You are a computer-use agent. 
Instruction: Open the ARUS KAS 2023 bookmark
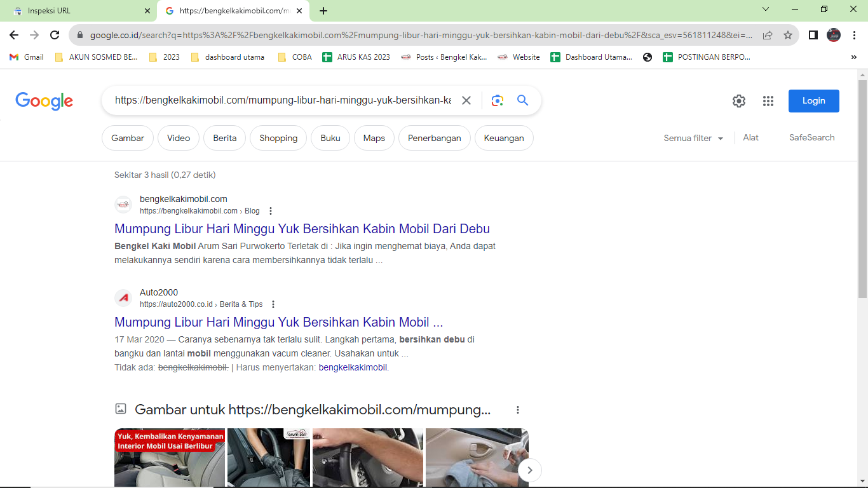[x=356, y=57]
